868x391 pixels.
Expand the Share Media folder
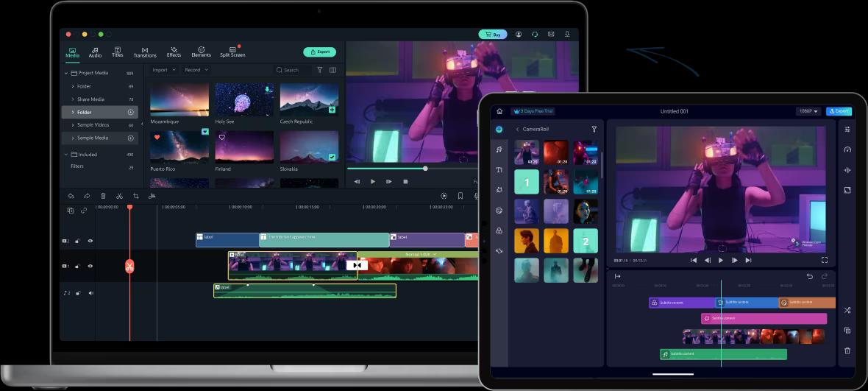(x=73, y=99)
